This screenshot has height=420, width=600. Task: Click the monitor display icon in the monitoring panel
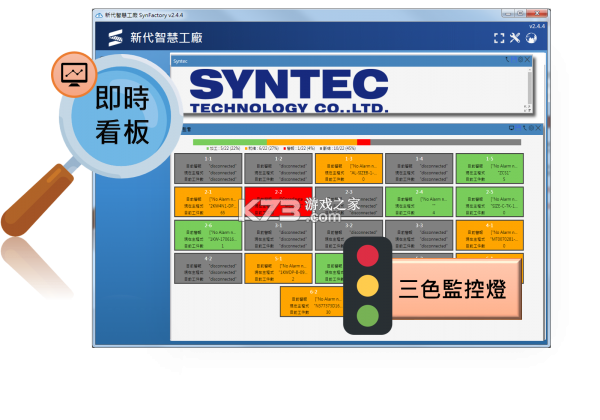(x=511, y=128)
